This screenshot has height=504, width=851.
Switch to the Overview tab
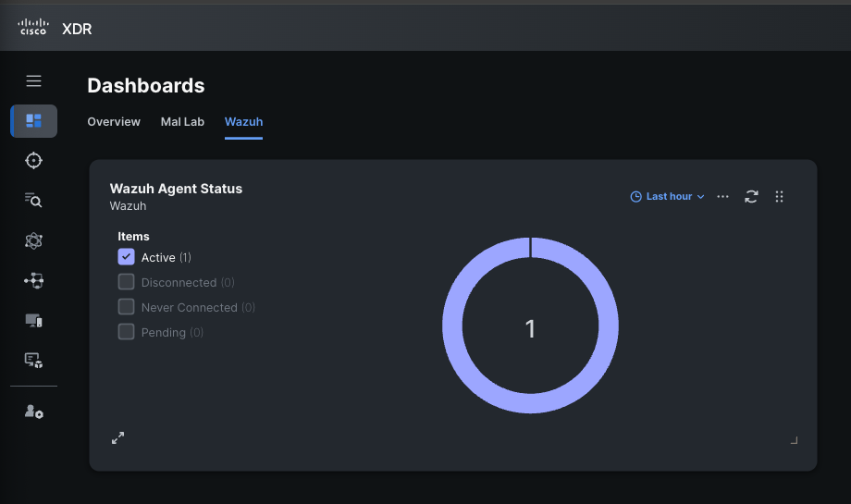coord(114,122)
